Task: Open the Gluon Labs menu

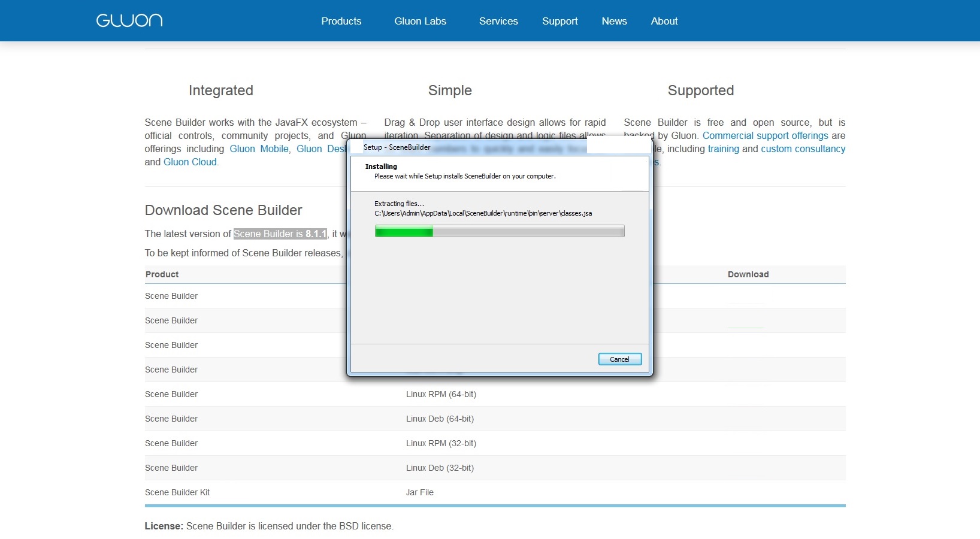Action: tap(420, 21)
